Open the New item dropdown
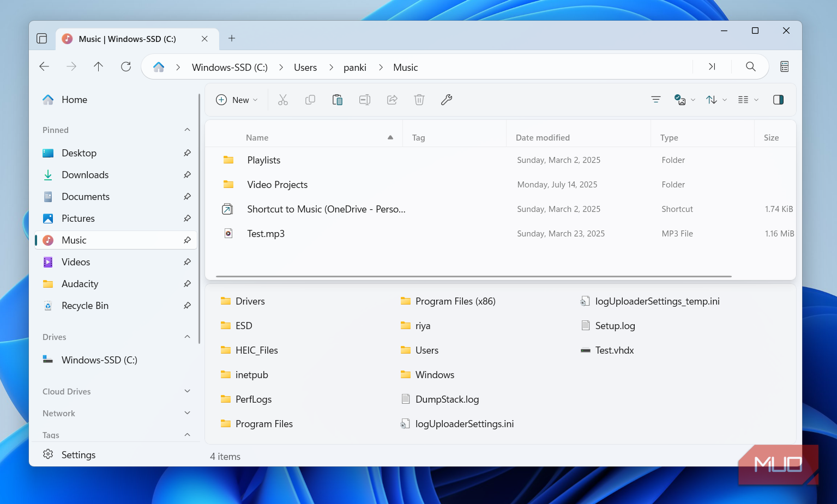837x504 pixels. (237, 100)
